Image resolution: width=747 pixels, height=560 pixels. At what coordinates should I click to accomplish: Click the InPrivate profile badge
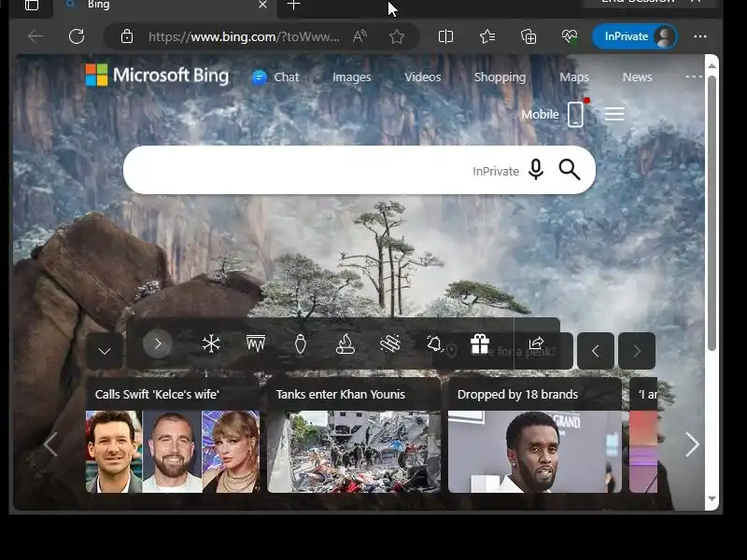click(635, 36)
